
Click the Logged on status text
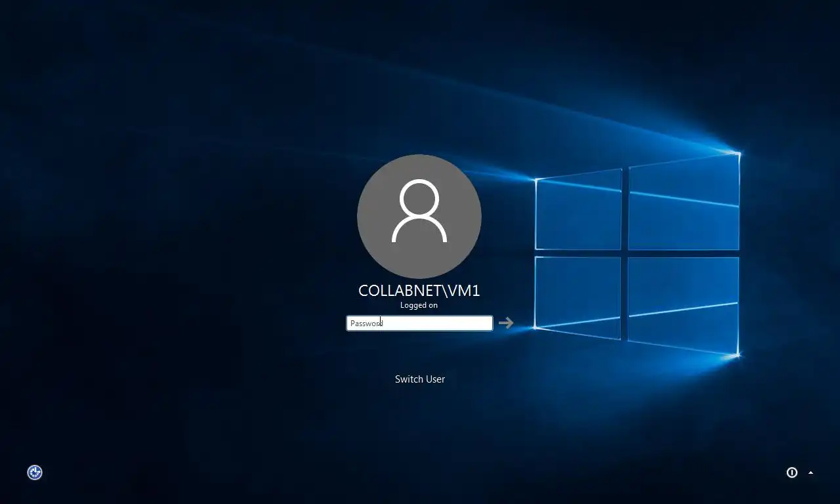point(419,305)
